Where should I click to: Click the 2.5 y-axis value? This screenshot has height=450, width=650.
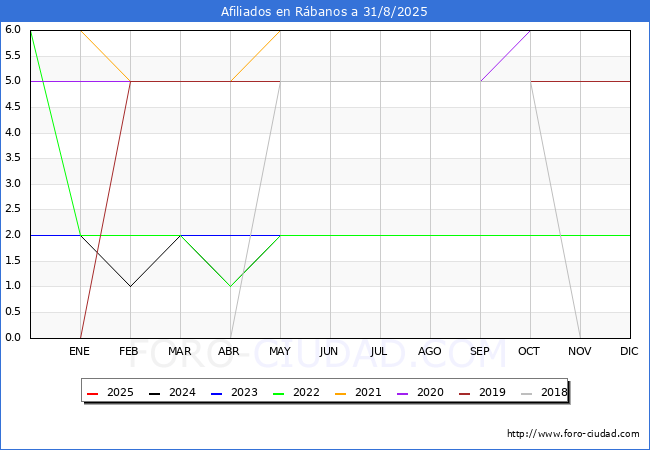pyautogui.click(x=13, y=208)
